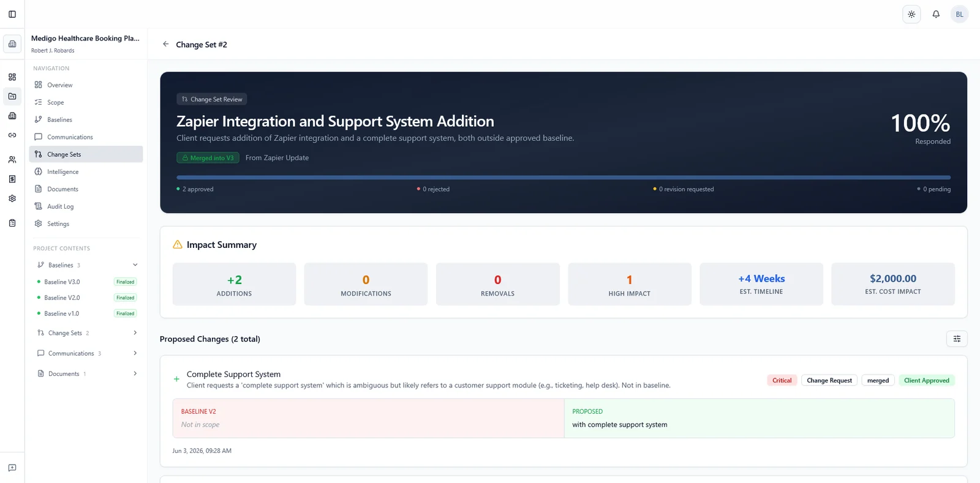
Task: Open Scope in navigation
Action: [x=86, y=102]
